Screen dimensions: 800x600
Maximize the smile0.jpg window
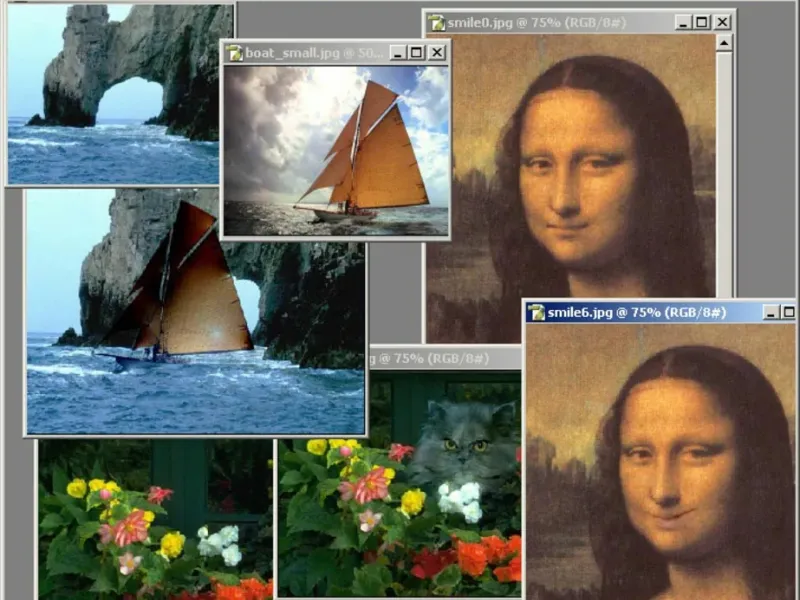pos(702,22)
